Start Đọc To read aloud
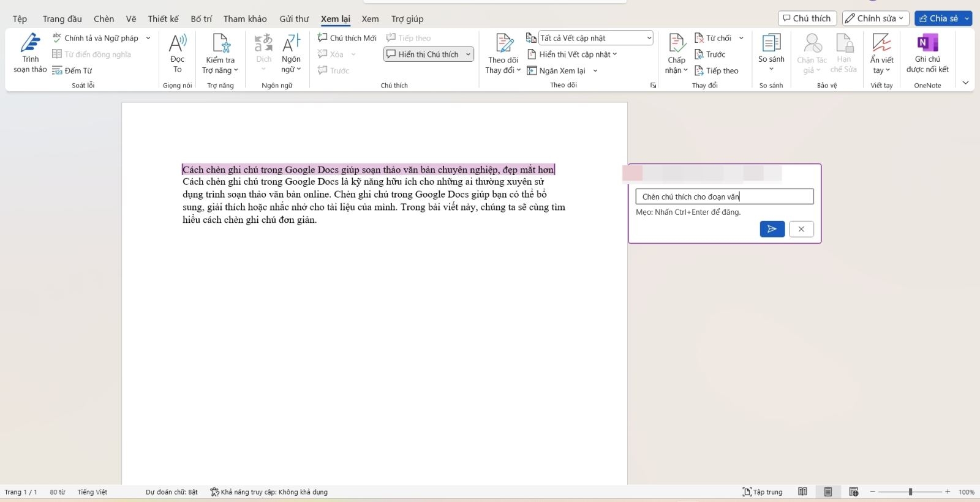Image resolution: width=980 pixels, height=502 pixels. pos(177,53)
